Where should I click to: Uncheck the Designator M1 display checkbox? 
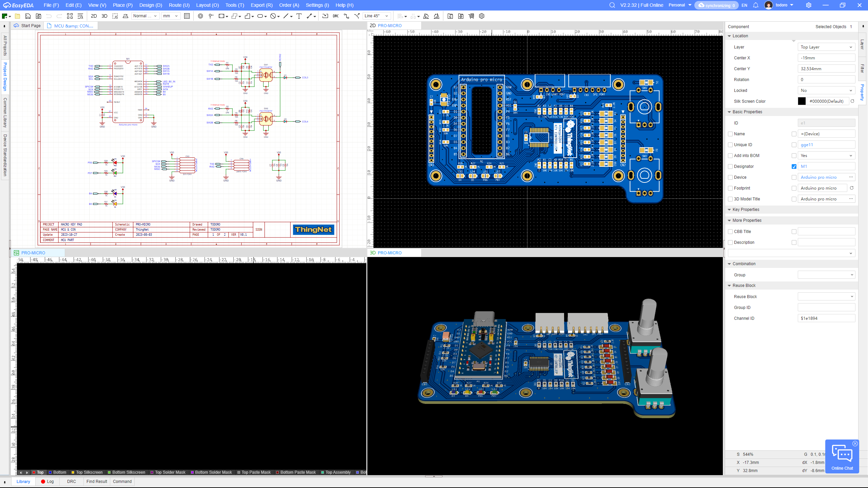point(794,167)
